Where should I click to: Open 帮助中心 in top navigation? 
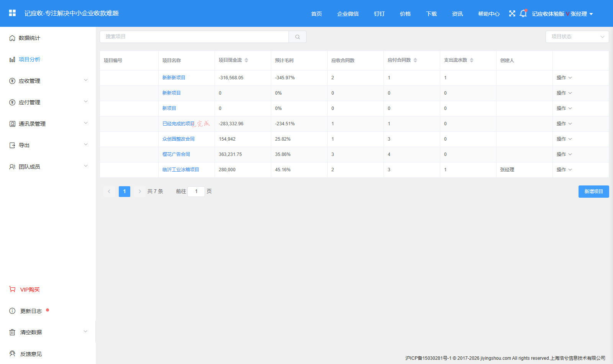[489, 14]
